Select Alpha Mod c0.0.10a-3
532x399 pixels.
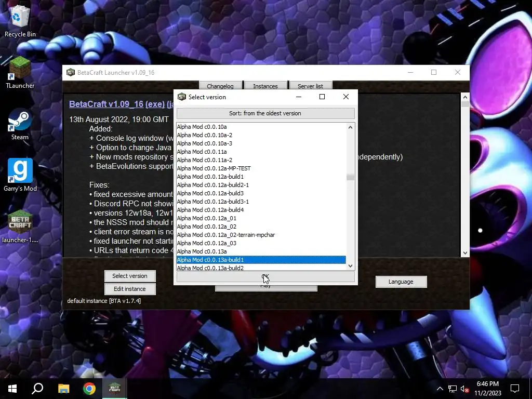pyautogui.click(x=261, y=143)
